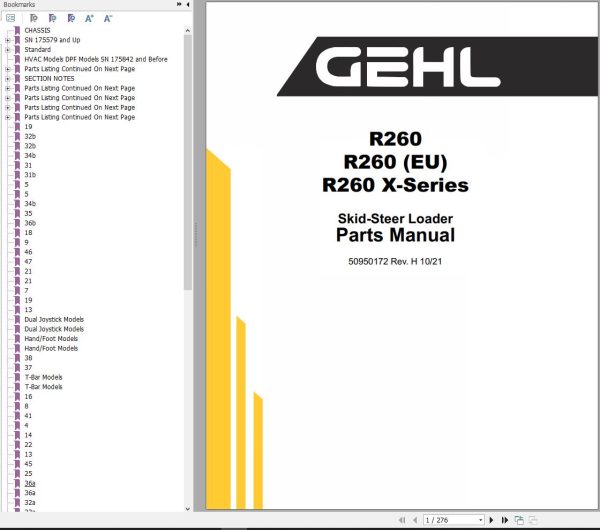Image resolution: width=600 pixels, height=530 pixels.
Task: Expand the 'SN 175579 and Up' bookmark
Action: (8, 40)
